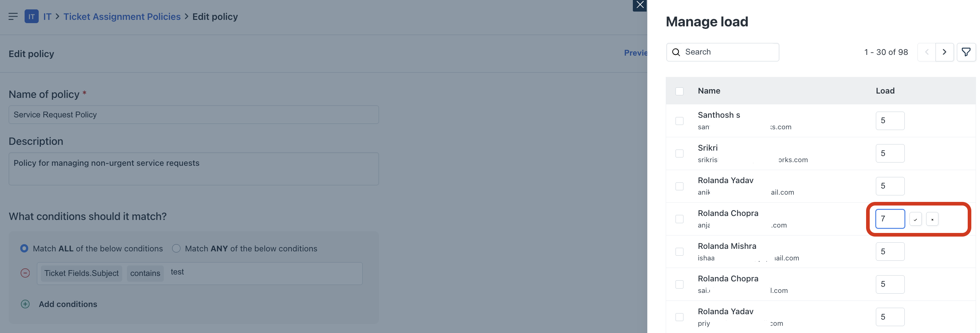Click the green plus Add conditions icon
The image size is (980, 333).
click(x=25, y=304)
